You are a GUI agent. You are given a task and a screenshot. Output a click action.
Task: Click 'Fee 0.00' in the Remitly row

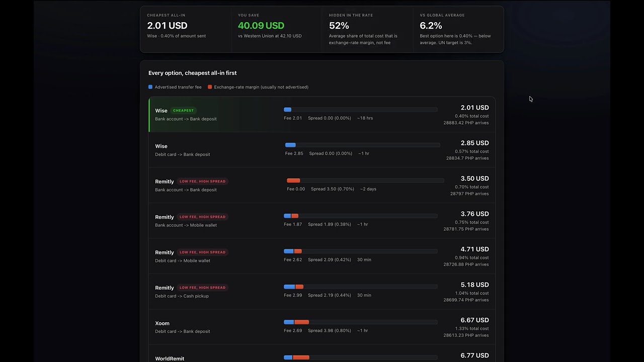click(x=296, y=189)
